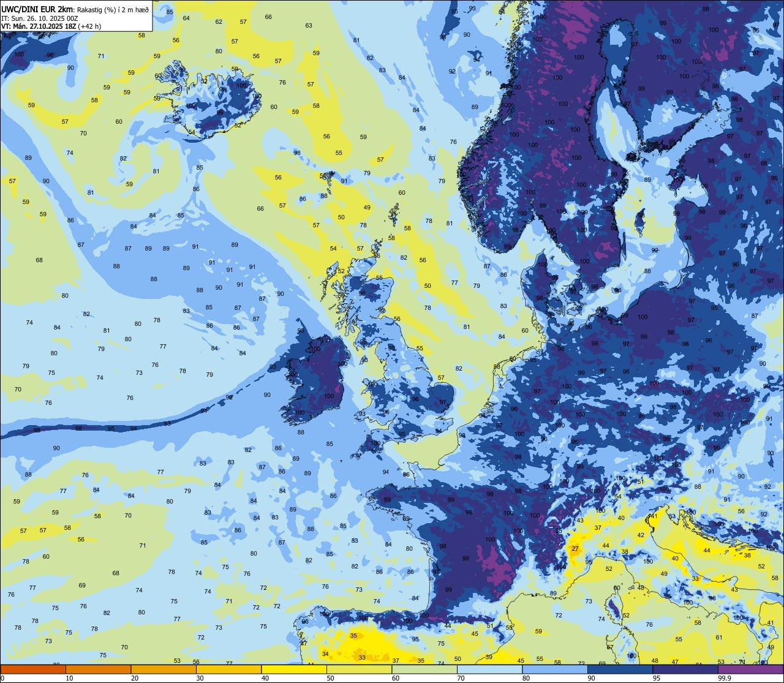784x683 pixels.
Task: Click the 10–20 orange legend segment
Action: click(x=98, y=670)
